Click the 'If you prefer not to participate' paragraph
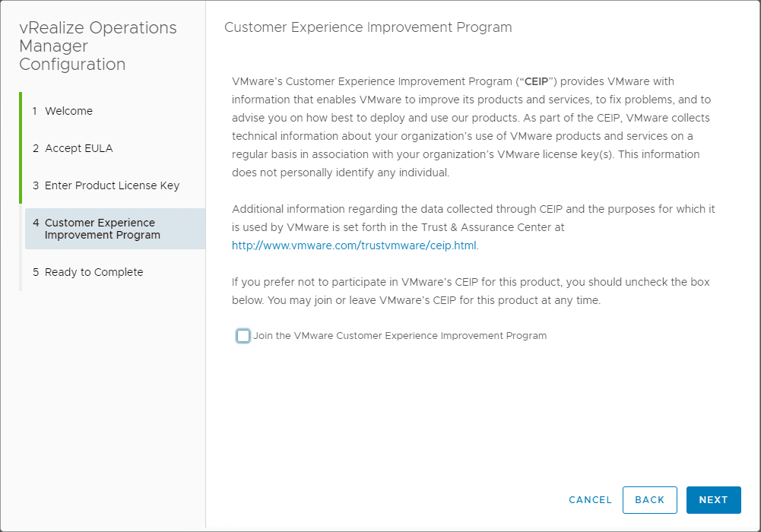This screenshot has height=532, width=761. (x=471, y=291)
